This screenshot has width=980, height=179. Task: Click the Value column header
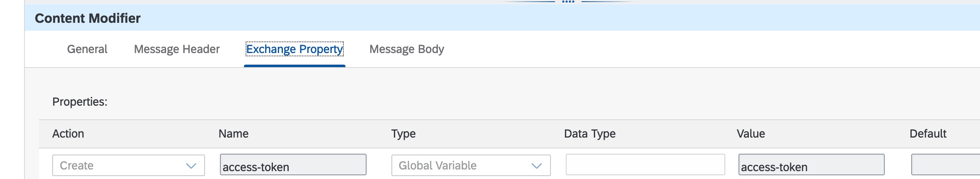point(751,134)
